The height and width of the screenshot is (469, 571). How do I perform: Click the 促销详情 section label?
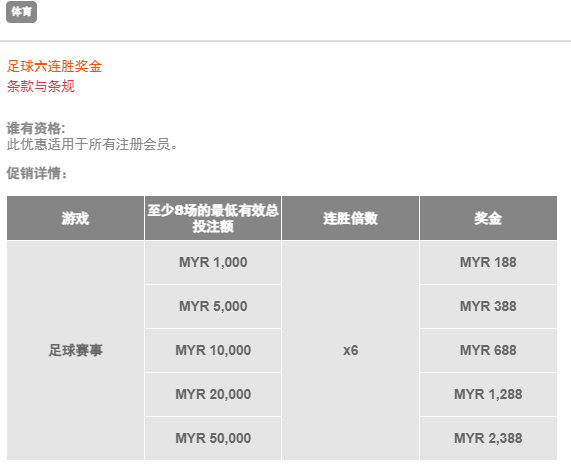pyautogui.click(x=37, y=173)
